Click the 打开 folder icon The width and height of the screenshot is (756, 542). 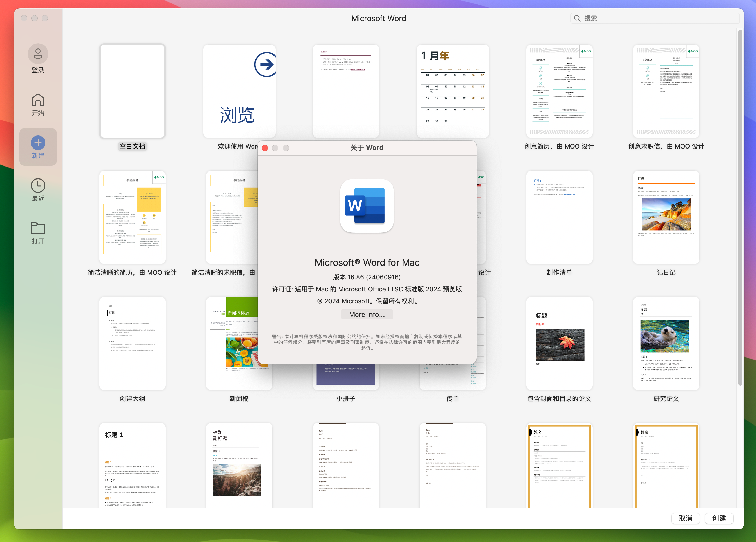click(x=38, y=228)
